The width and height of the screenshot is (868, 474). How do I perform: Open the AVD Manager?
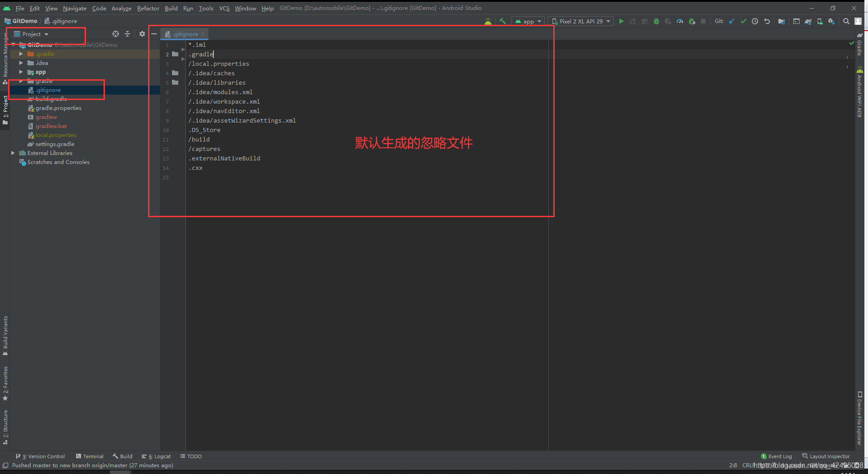[820, 21]
